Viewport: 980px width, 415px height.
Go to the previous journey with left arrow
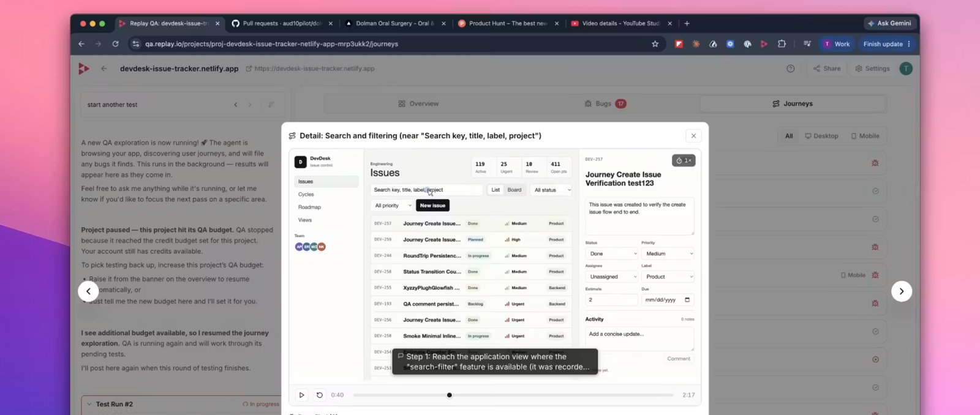(x=88, y=291)
